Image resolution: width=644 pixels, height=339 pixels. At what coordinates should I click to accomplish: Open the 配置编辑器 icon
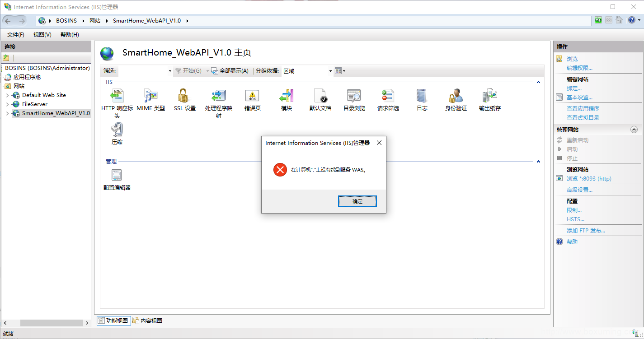tap(117, 179)
